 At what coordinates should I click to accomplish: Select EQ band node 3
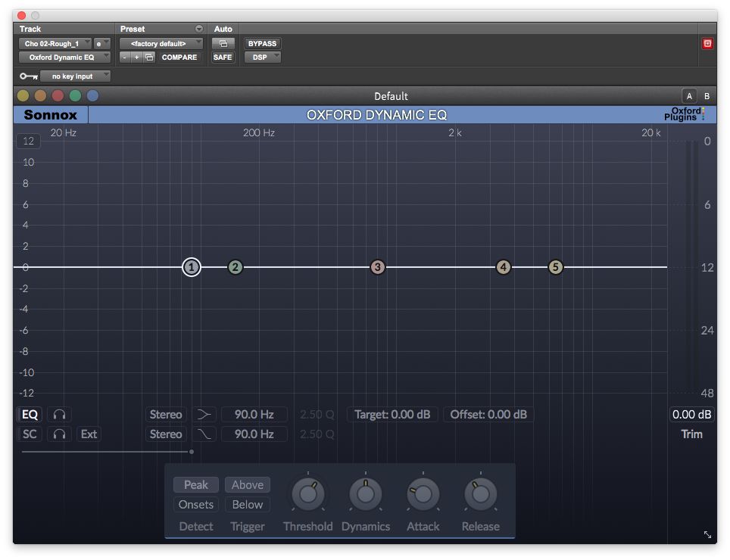378,267
